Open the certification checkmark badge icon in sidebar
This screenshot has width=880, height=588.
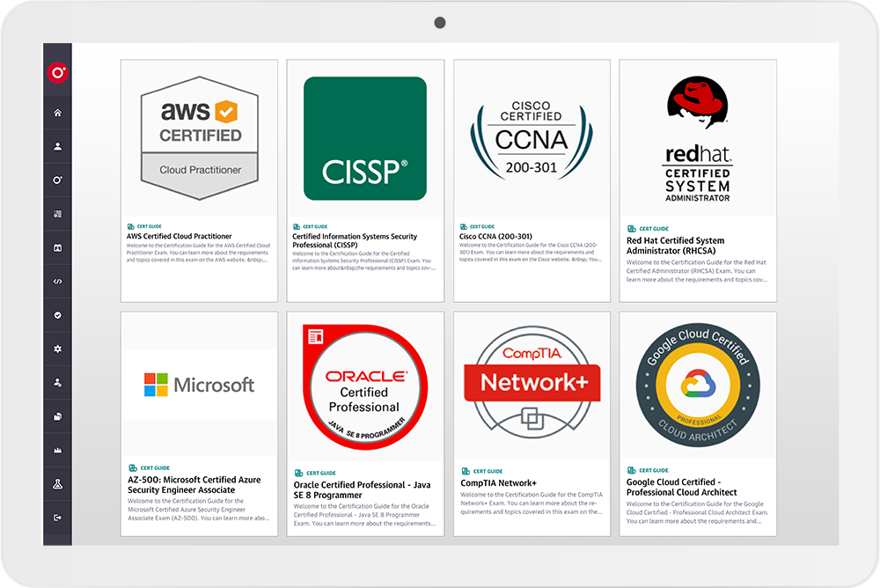pyautogui.click(x=58, y=315)
